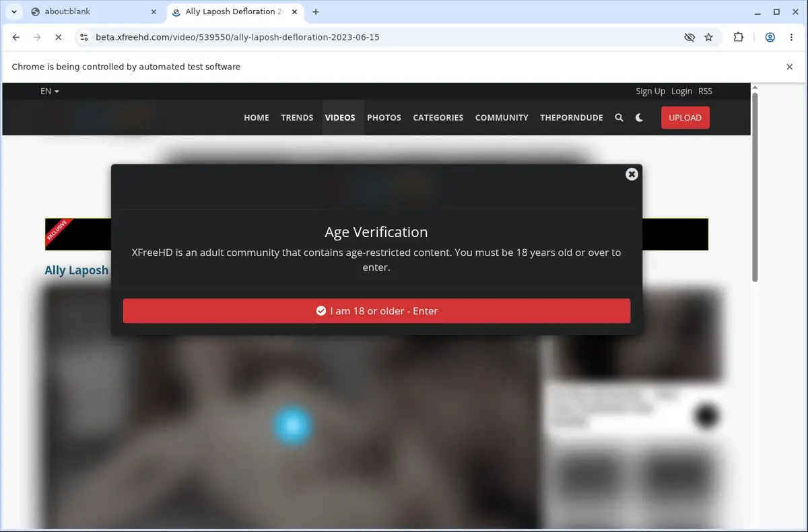Screen dimensions: 808x532
Task: Open the PHOTOS menu item
Action: 384,117
